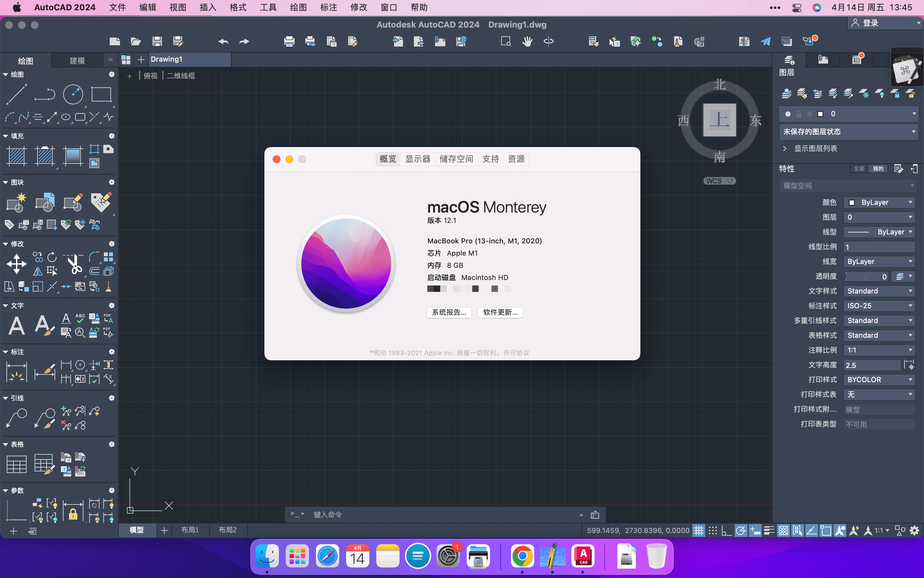The image size is (924, 578).
Task: Click the Redo arrow in the toolbar
Action: tap(244, 41)
